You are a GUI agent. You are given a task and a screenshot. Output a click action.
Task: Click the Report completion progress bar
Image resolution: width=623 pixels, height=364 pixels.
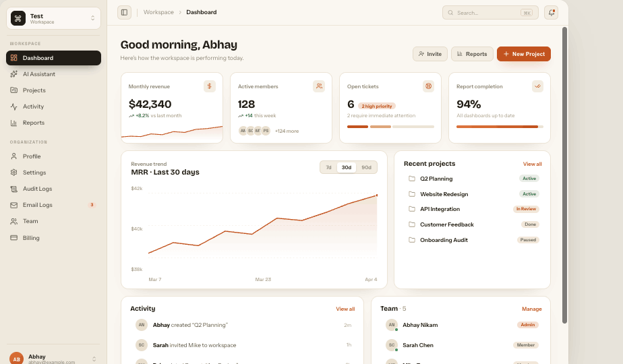(500, 127)
